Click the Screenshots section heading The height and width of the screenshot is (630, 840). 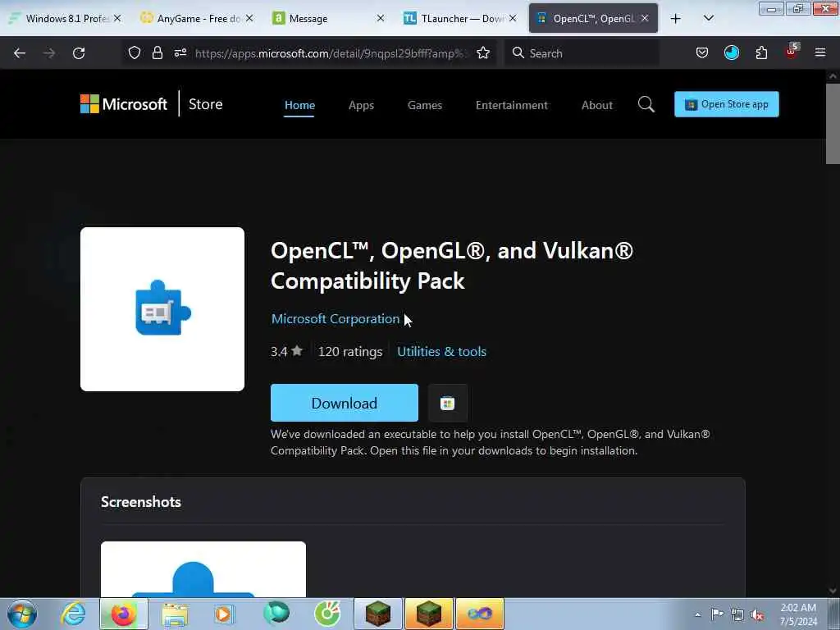(x=141, y=502)
